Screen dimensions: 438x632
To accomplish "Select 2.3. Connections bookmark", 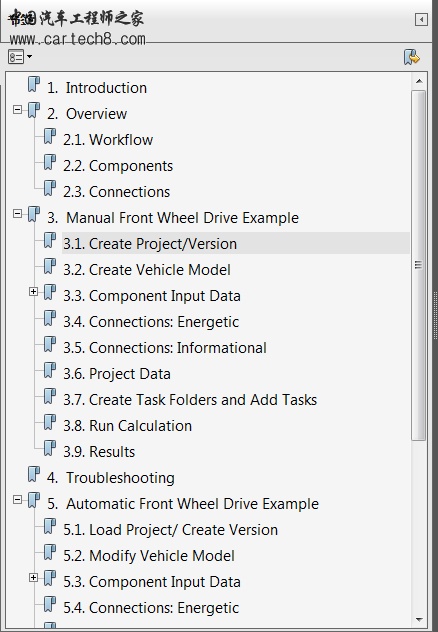I will (116, 192).
